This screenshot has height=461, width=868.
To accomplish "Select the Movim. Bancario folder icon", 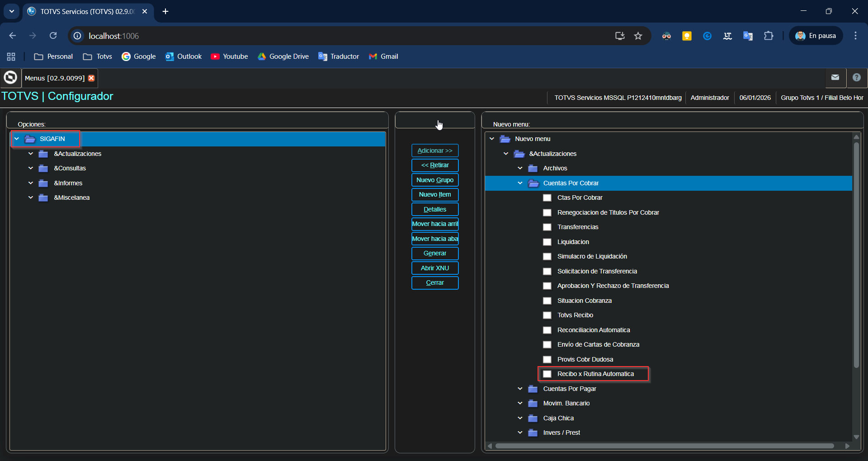I will tap(533, 403).
